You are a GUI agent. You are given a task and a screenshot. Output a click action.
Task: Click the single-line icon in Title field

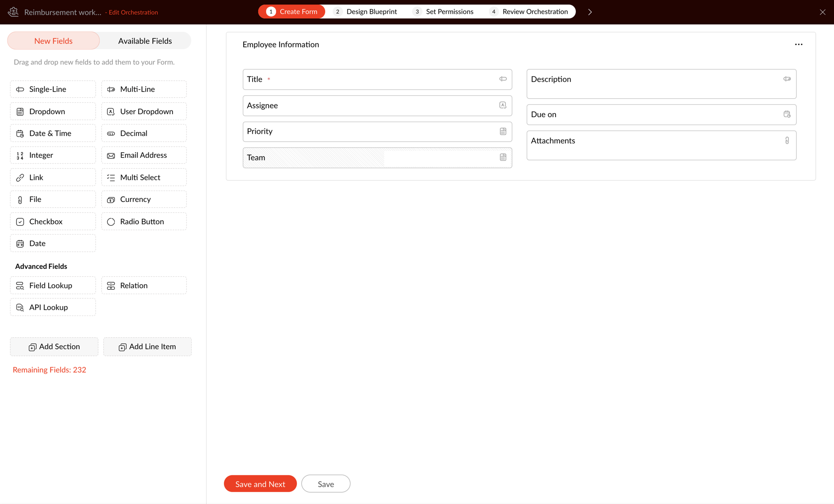pyautogui.click(x=503, y=79)
